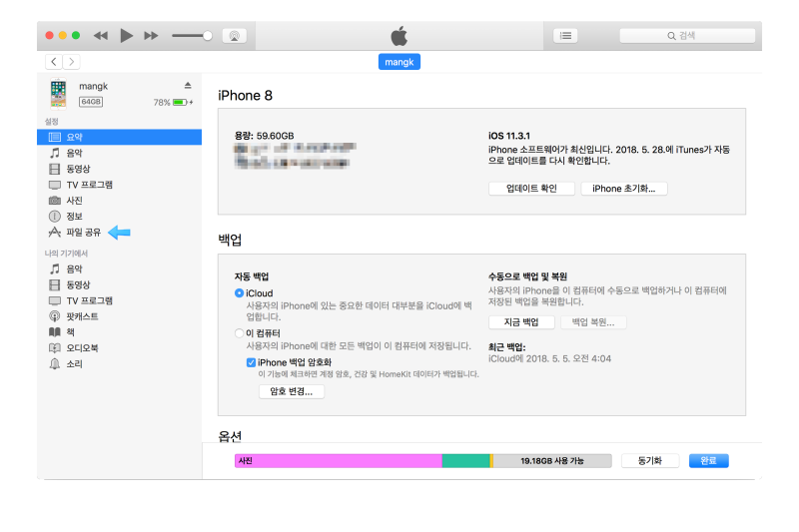Screen dimensions: 799x532
Task: Select the iCloud backup radio button
Action: (239, 293)
